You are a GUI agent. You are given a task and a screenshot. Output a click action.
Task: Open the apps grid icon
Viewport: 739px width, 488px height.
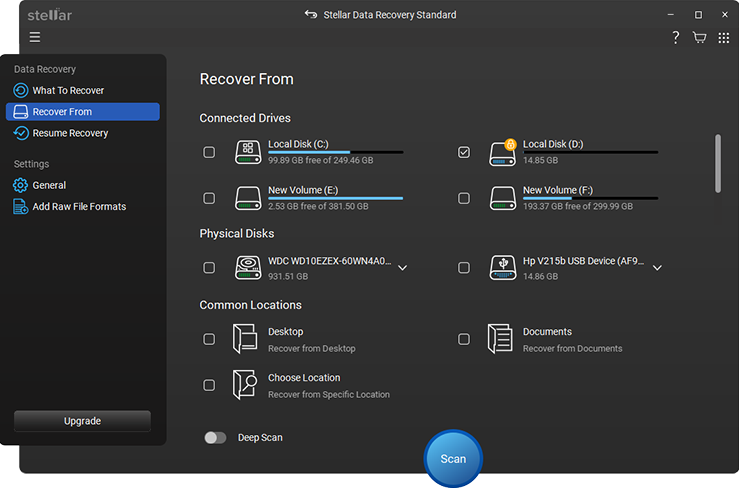pos(723,38)
